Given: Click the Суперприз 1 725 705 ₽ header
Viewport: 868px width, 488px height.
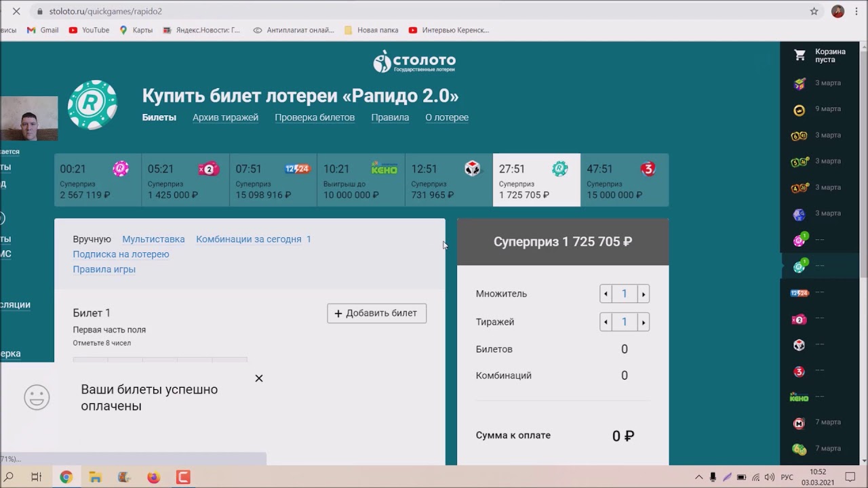Looking at the screenshot, I should pyautogui.click(x=563, y=242).
